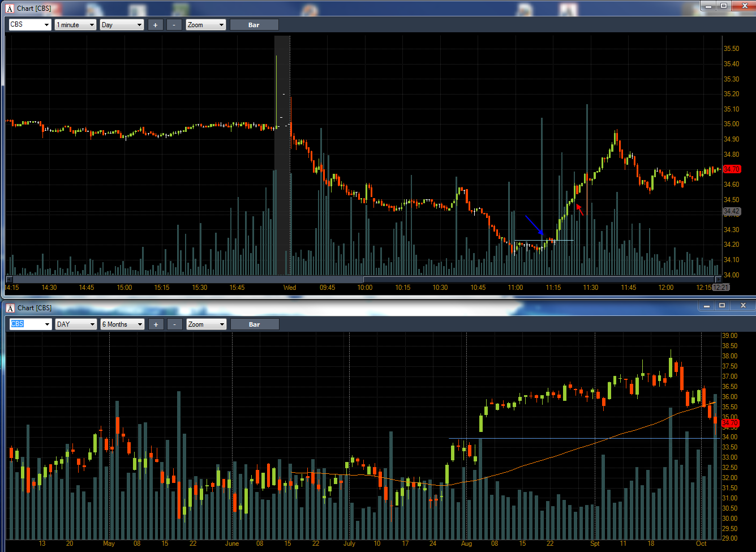Click the red 34.70 price tag in the top chart
This screenshot has height=552, width=756.
pyautogui.click(x=732, y=169)
